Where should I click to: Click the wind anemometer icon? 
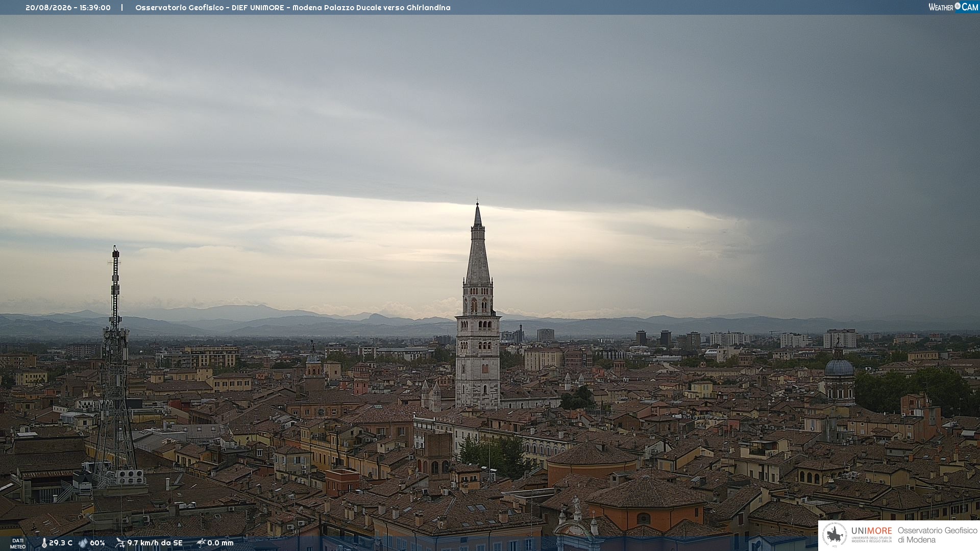coord(120,543)
